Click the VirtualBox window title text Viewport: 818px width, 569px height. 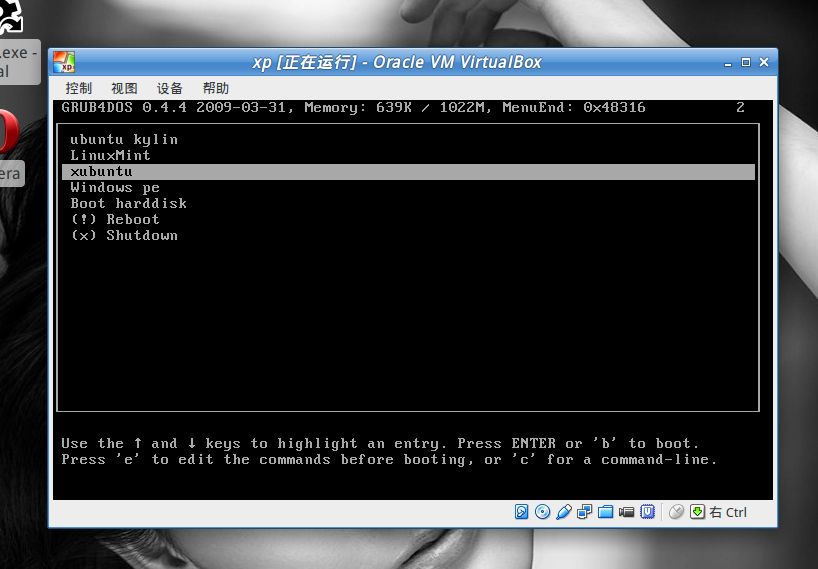(397, 62)
